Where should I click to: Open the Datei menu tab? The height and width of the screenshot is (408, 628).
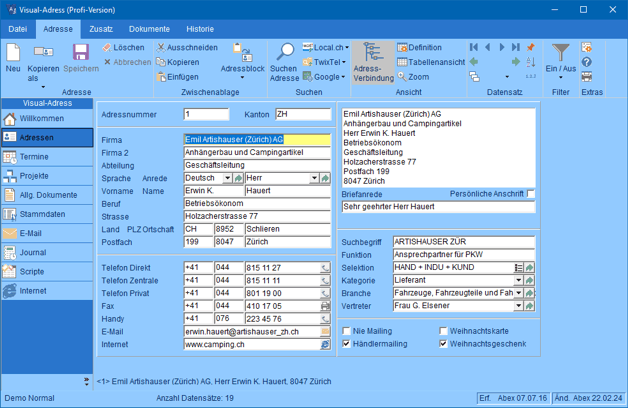(18, 29)
